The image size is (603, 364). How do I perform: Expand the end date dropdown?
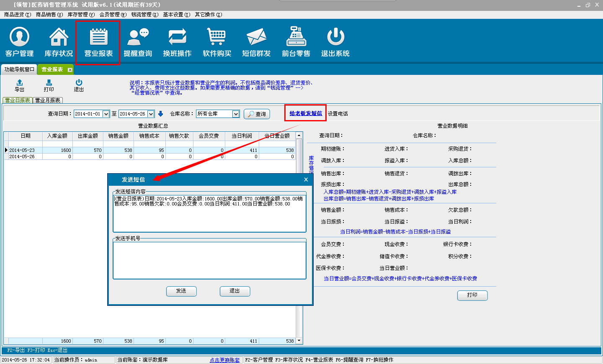click(x=151, y=114)
